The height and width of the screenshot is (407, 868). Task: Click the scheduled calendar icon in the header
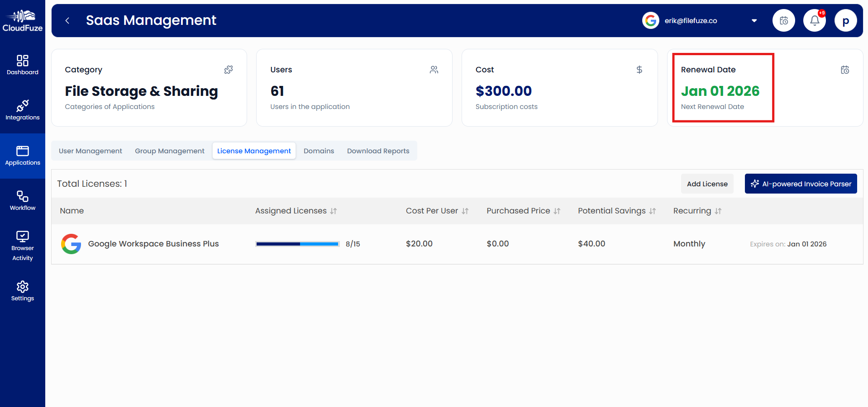783,20
